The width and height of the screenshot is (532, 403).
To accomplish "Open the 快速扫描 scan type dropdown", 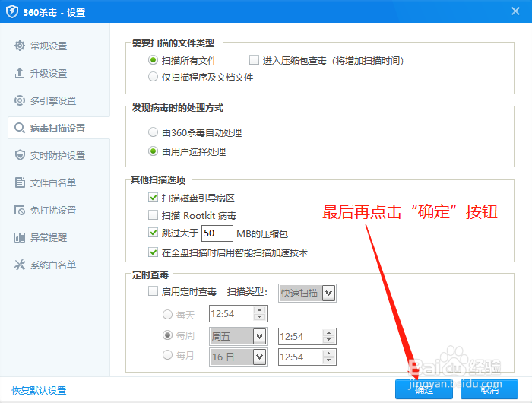I will click(307, 293).
